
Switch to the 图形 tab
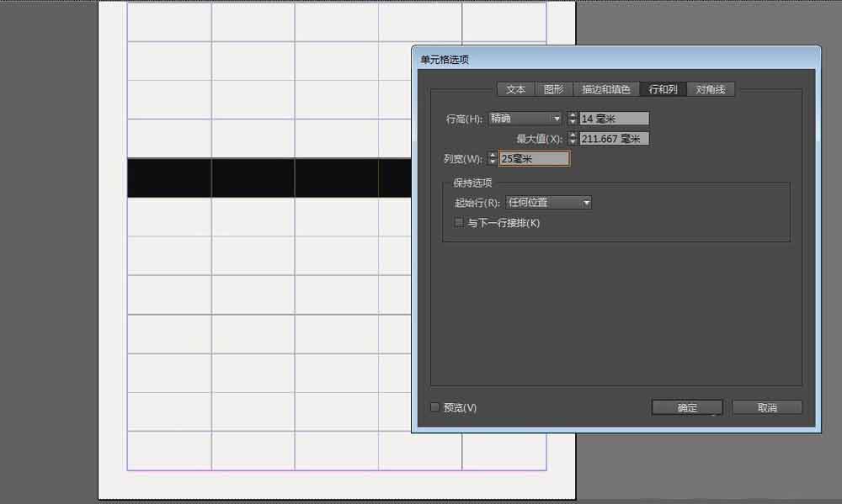[x=554, y=90]
